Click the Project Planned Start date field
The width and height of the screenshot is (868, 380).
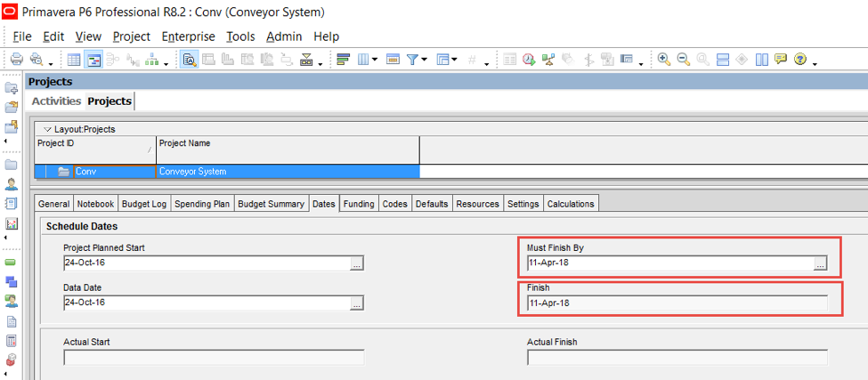pos(207,263)
